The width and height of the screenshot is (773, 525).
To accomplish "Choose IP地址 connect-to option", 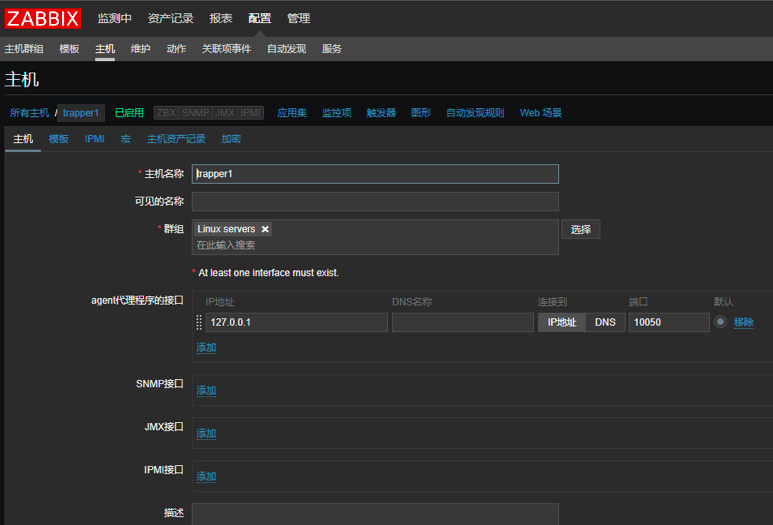I will [562, 322].
